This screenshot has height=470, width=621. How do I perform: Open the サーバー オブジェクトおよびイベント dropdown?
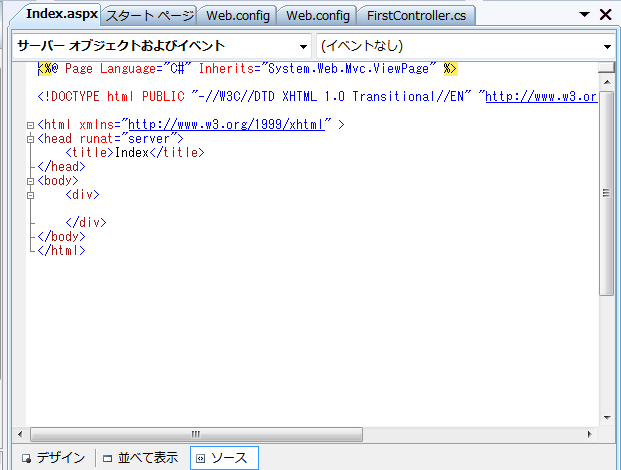[163, 46]
